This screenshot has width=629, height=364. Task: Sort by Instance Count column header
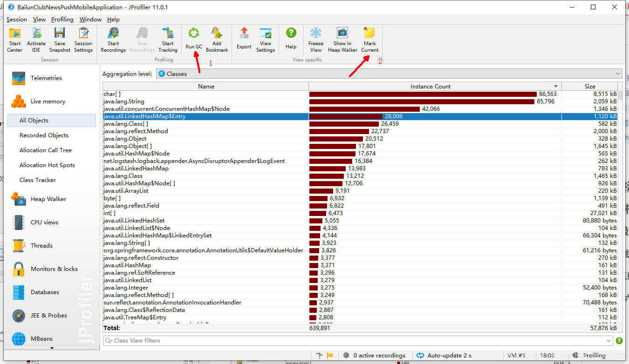coord(435,86)
